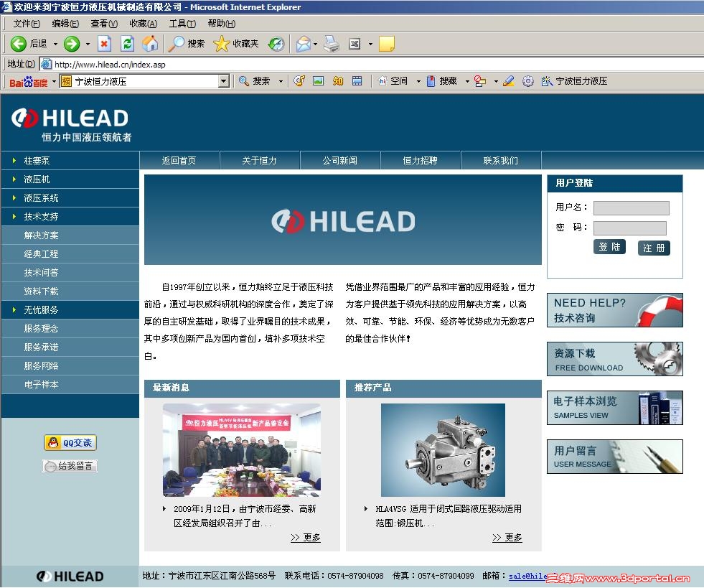The width and height of the screenshot is (704, 588).
Task: Click the 宁波恒力液压 highlight toolbar item
Action: coord(575,81)
